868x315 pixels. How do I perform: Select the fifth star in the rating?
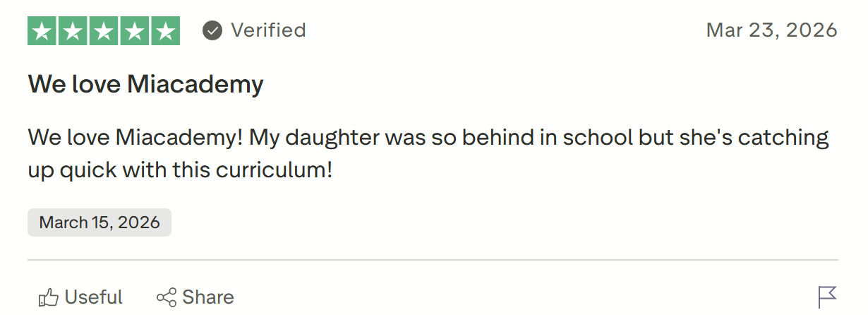pyautogui.click(x=165, y=30)
